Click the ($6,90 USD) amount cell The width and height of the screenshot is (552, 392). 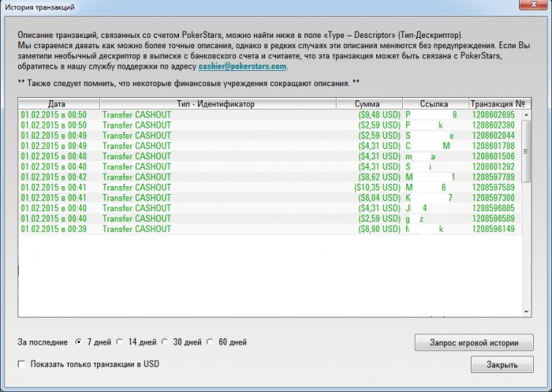tap(379, 229)
